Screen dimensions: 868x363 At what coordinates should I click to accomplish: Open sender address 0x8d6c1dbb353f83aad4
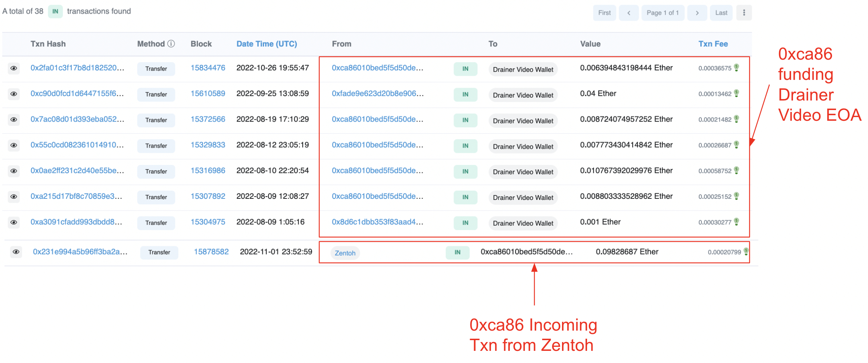coord(378,222)
